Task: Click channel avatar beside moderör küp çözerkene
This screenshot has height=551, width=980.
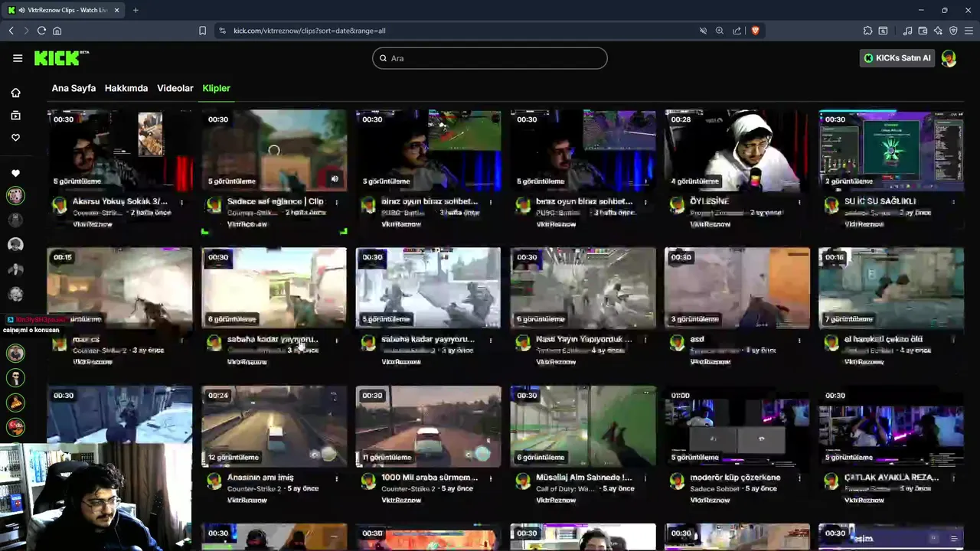Action: (x=677, y=481)
